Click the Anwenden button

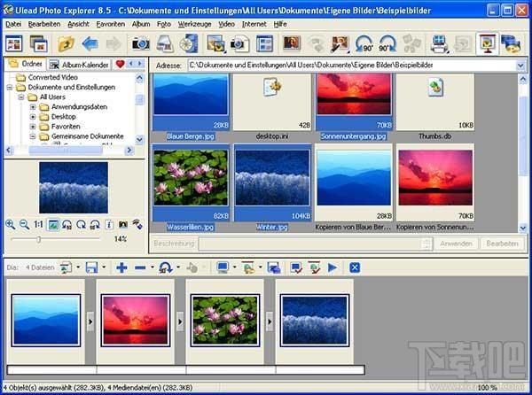click(x=456, y=244)
